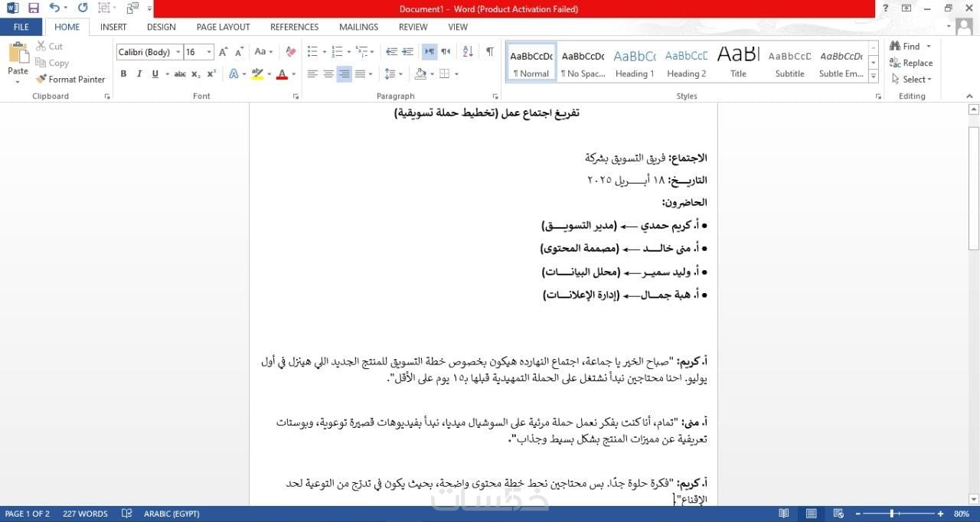Set left-to-right text direction
Viewport: 980px width, 522px height.
click(x=430, y=52)
